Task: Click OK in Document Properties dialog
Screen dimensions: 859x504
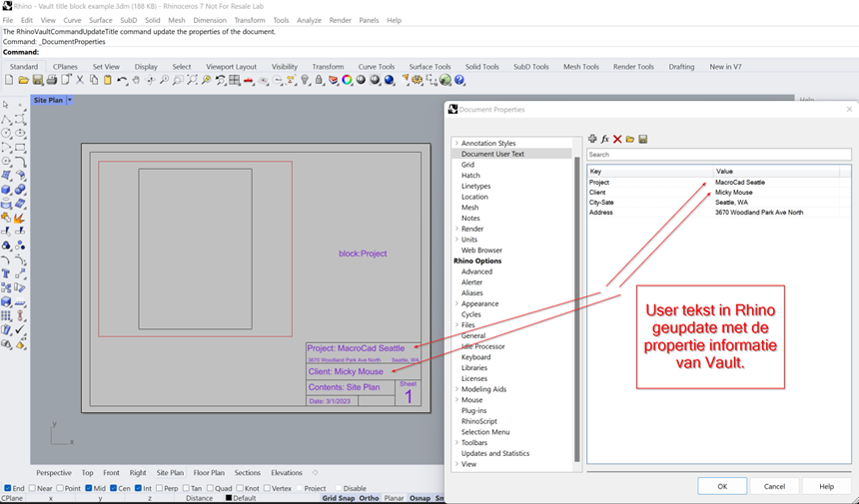Action: tap(722, 486)
